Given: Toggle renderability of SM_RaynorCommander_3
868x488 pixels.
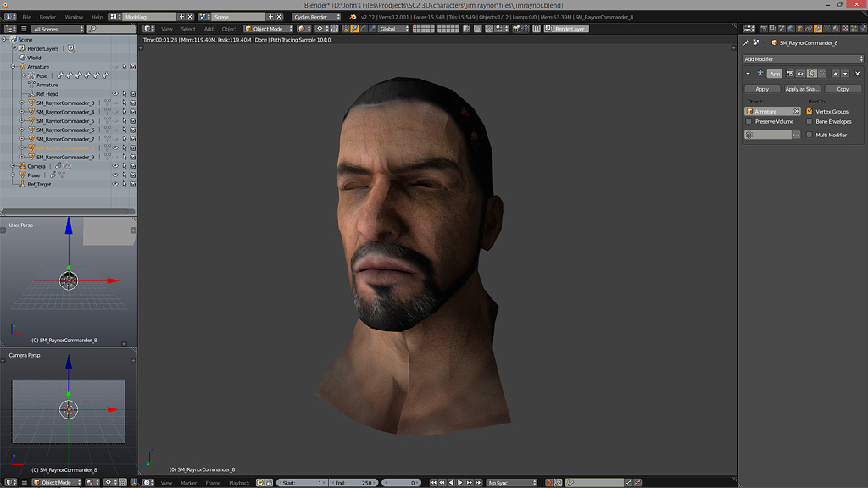Looking at the screenshot, I should (133, 103).
